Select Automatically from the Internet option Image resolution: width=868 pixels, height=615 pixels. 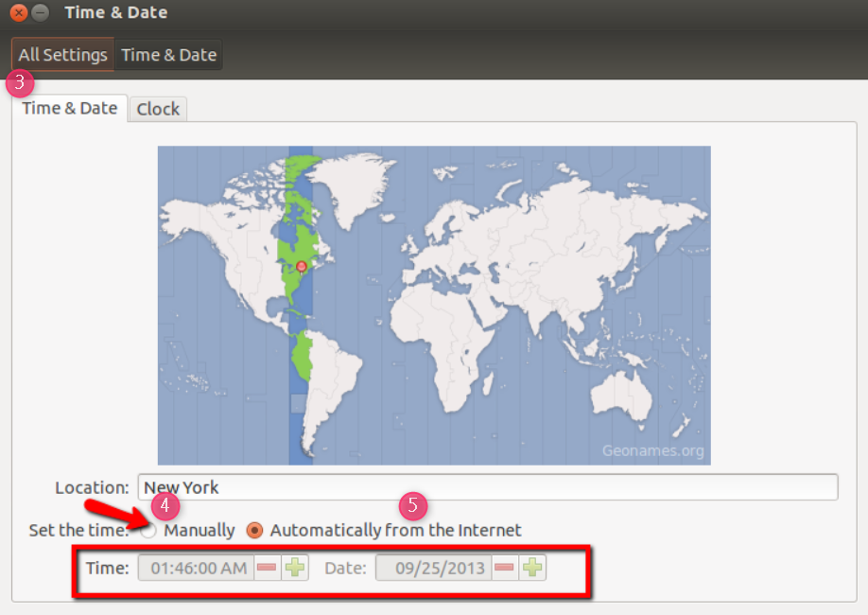(x=254, y=531)
